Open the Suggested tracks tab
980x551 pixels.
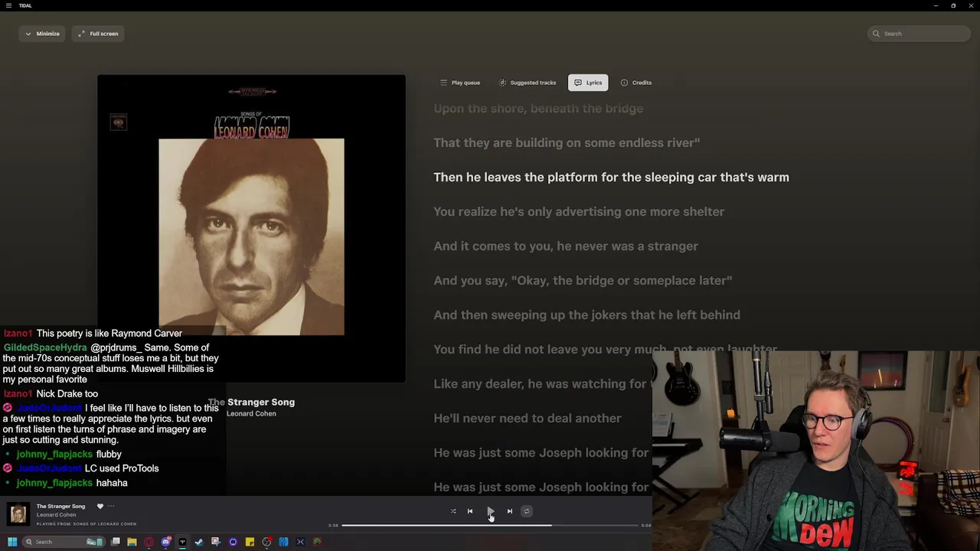point(528,83)
